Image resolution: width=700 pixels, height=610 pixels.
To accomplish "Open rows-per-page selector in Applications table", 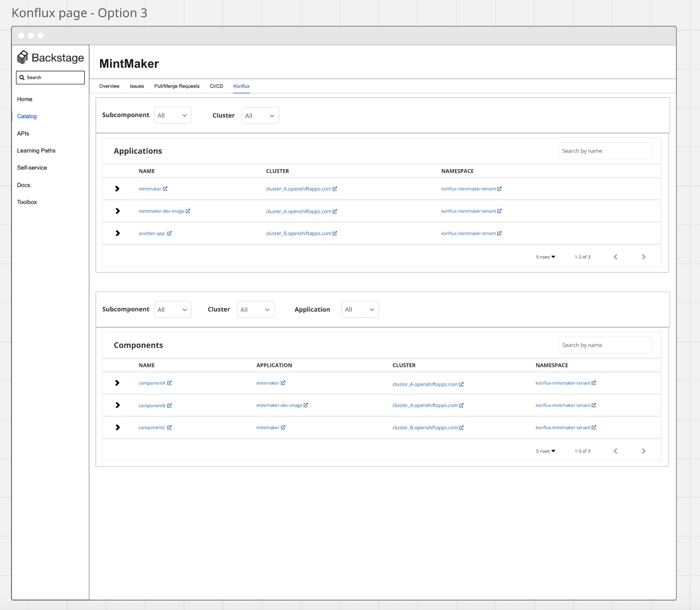I will tap(545, 257).
